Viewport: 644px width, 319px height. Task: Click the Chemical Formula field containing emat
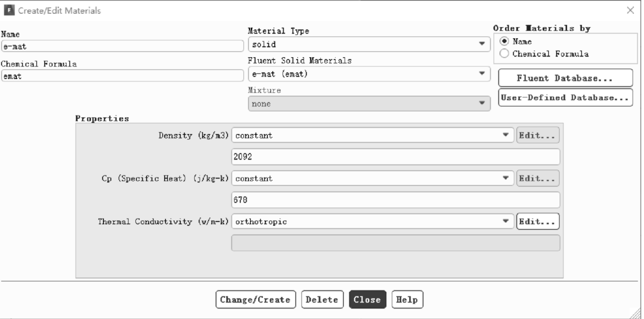(122, 76)
